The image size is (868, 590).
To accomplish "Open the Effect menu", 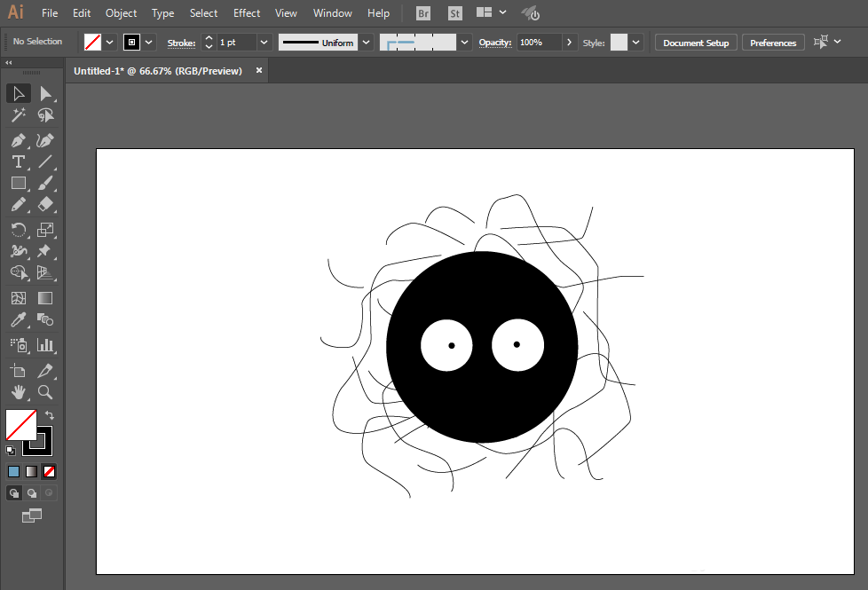I will (x=247, y=13).
